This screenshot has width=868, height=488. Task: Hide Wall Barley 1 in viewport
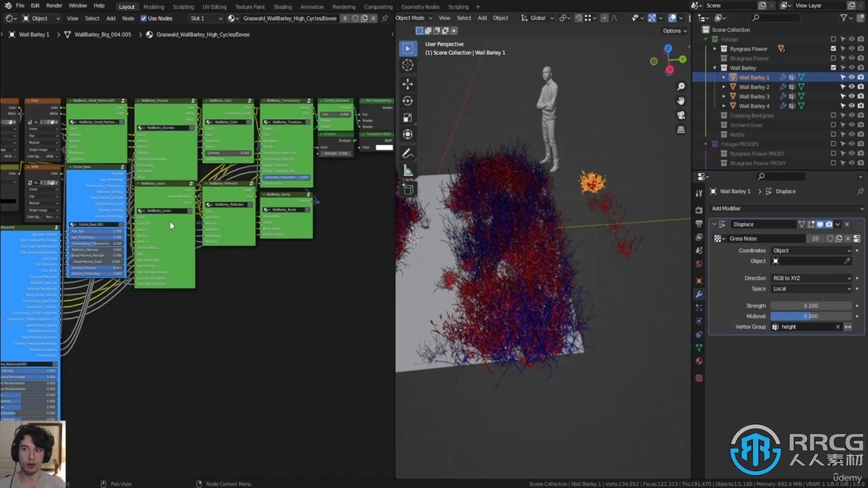(x=852, y=77)
